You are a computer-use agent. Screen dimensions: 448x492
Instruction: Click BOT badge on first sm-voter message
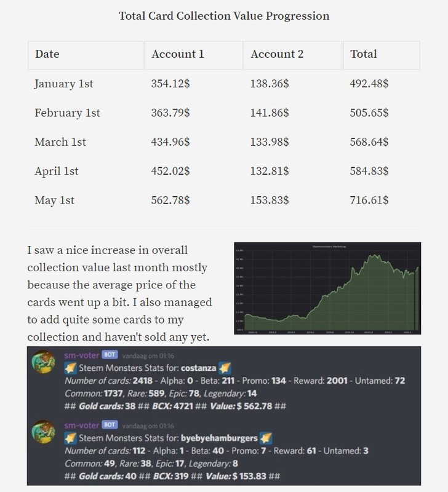[110, 355]
